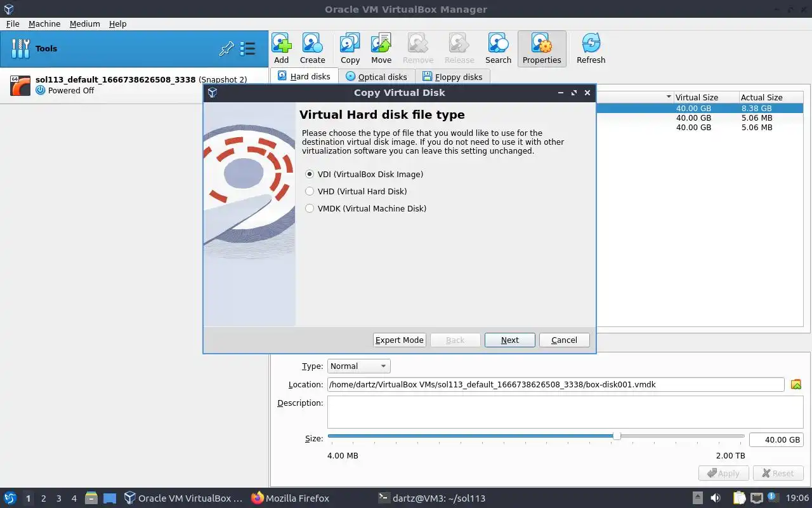
Task: Show desktop via blue taskbar icon
Action: coord(110,498)
